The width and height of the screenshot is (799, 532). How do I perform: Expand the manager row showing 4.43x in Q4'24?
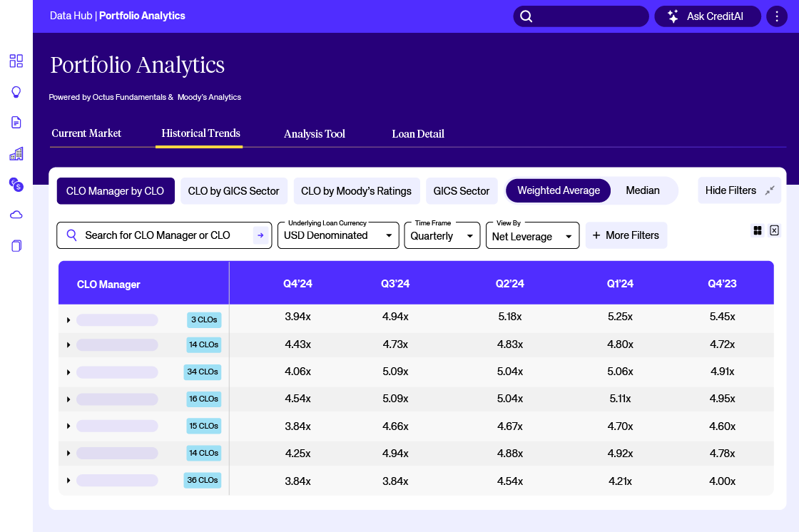[68, 345]
